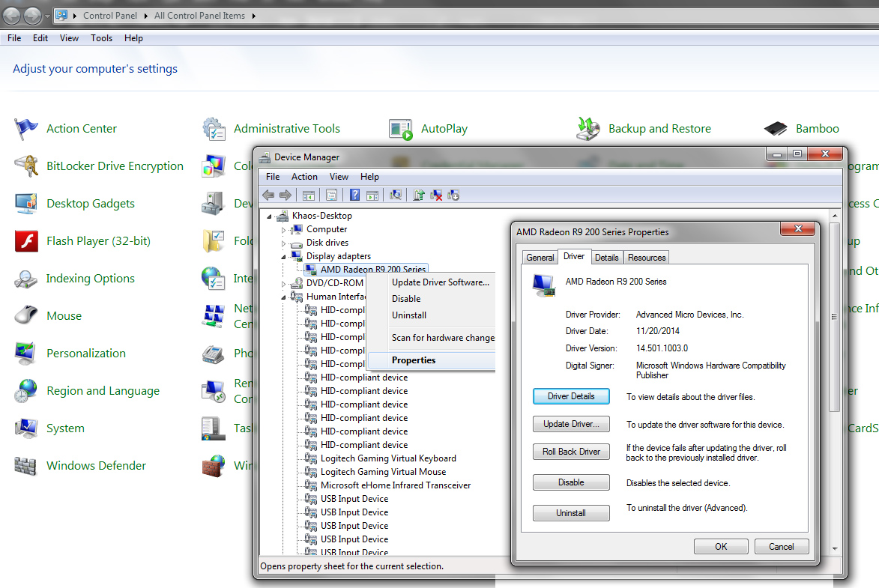Viewport: 879px width, 588px height.
Task: Open the View menu in Device Manager
Action: [x=339, y=177]
